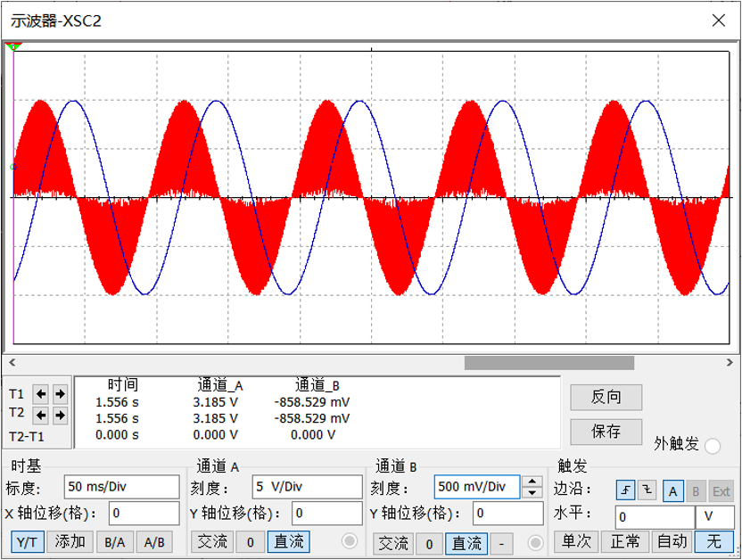The image size is (742, 560).
Task: Select A/B display mode
Action: (x=155, y=542)
